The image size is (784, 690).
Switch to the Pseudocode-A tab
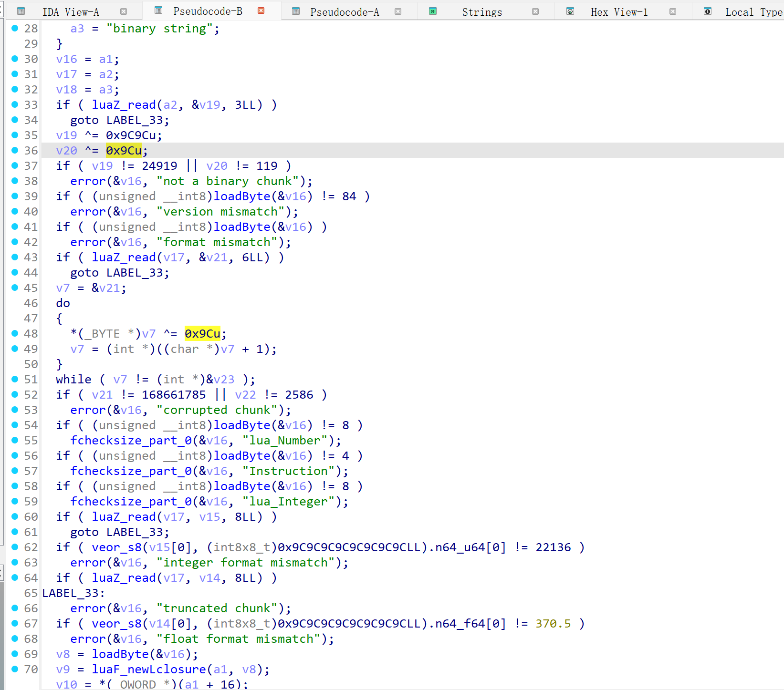(x=345, y=12)
